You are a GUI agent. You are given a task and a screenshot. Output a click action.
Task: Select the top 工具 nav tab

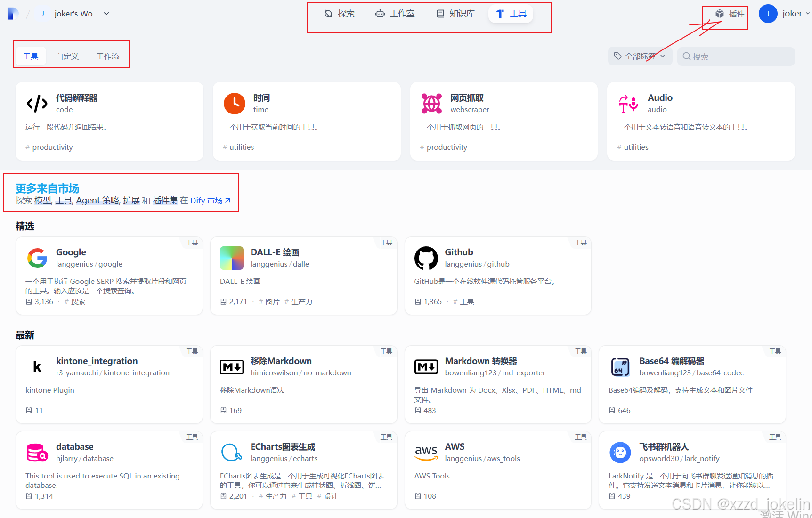(511, 14)
